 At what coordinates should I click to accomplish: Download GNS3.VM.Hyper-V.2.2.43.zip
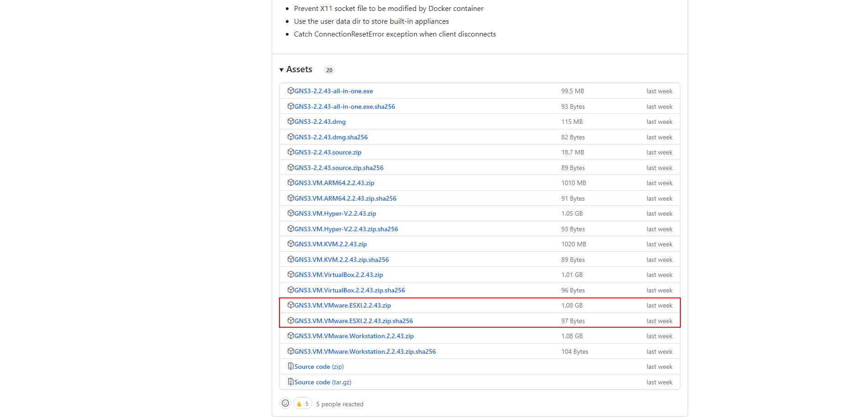335,213
